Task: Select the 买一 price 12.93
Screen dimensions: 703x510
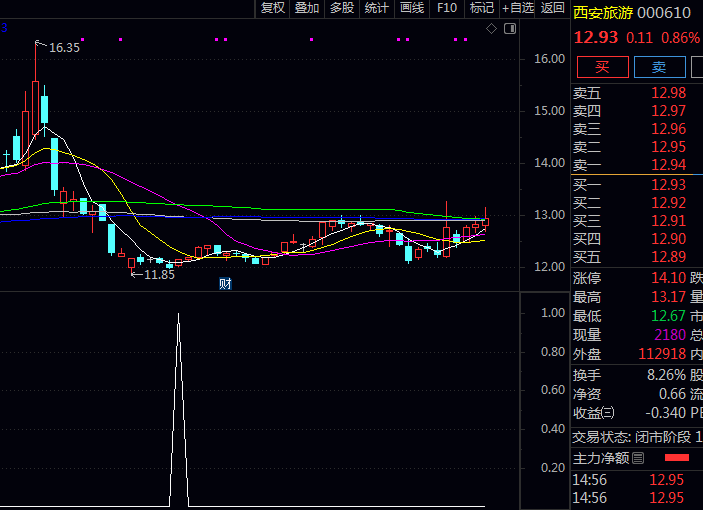Action: pyautogui.click(x=668, y=185)
